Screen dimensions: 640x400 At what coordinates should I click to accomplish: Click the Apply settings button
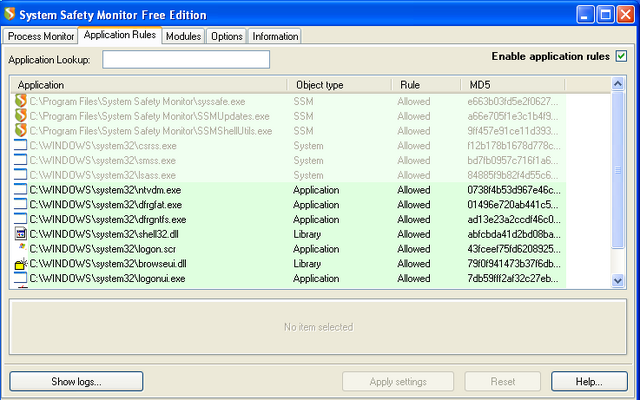tap(398, 381)
